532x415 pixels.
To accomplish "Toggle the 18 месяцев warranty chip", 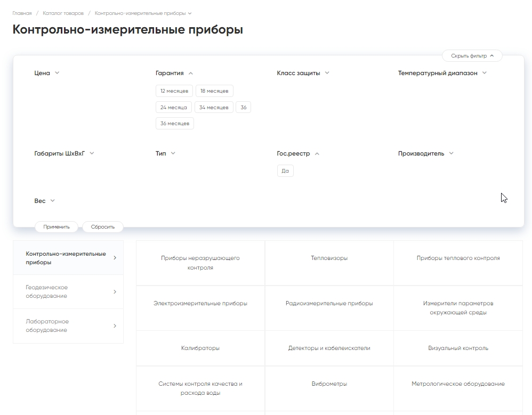I will [x=214, y=91].
